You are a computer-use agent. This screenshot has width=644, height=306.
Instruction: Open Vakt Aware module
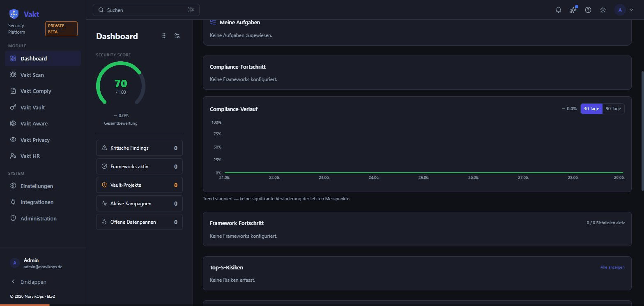43,123
